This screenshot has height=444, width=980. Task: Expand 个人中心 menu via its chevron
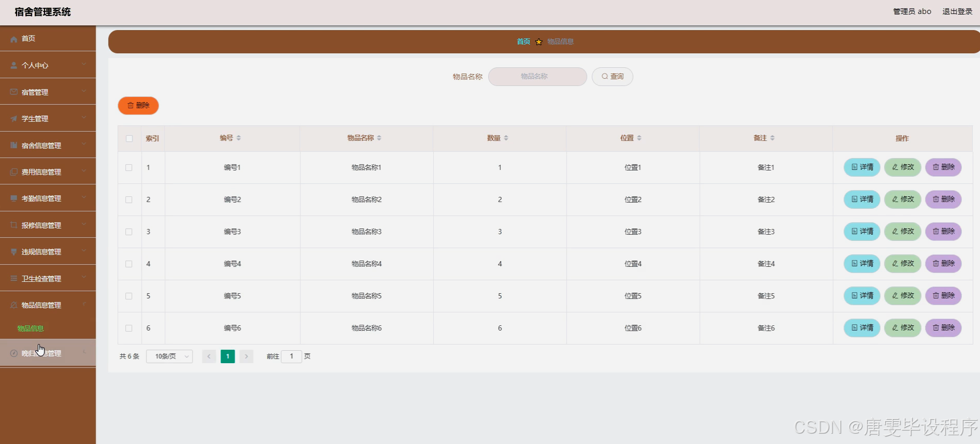pyautogui.click(x=84, y=65)
